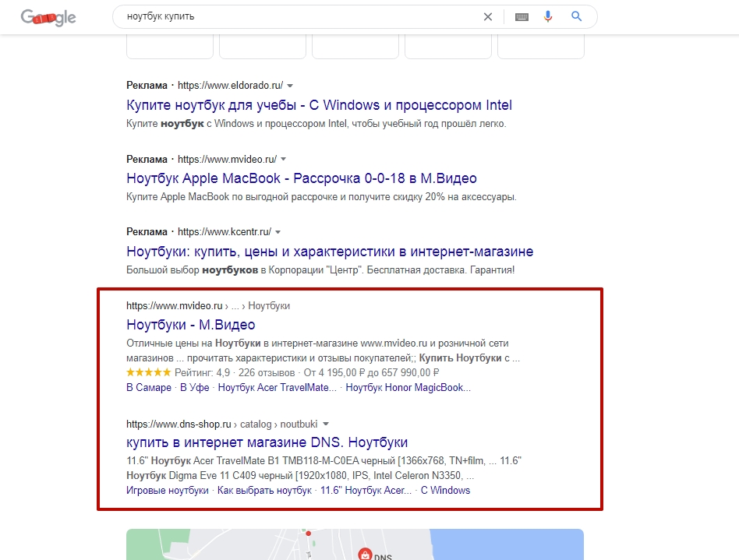
Task: Click the mvideo.ru › Ноутбуки breadcrumb URL
Action: 208,306
